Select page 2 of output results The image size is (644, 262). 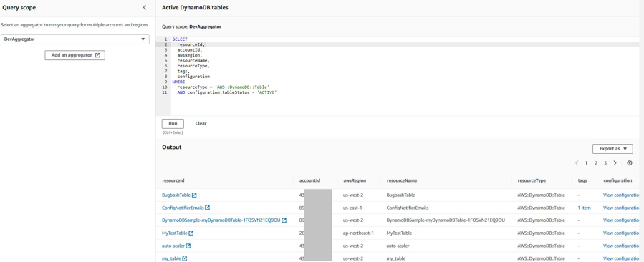point(595,163)
